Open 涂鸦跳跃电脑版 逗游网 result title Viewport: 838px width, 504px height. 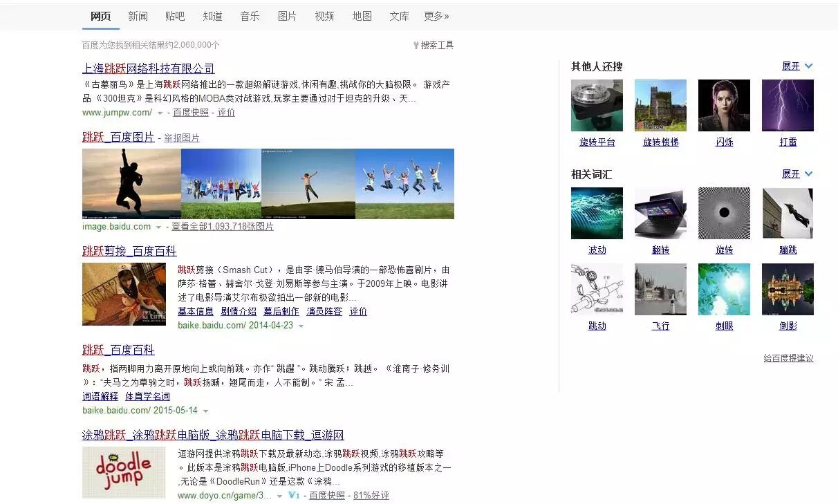(213, 435)
